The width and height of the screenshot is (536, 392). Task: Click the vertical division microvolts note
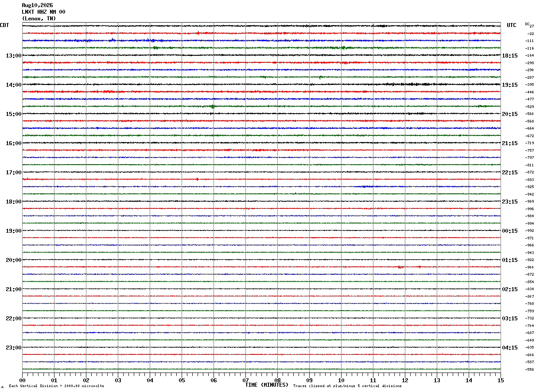point(56,386)
